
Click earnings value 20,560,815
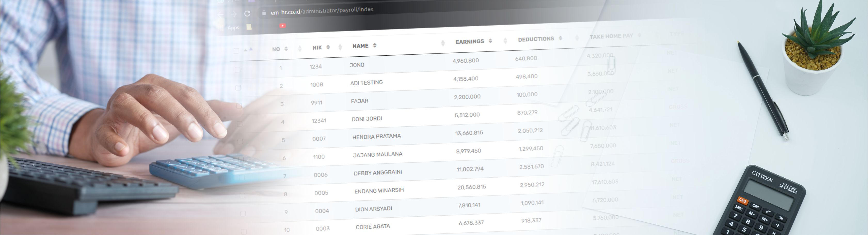click(472, 187)
